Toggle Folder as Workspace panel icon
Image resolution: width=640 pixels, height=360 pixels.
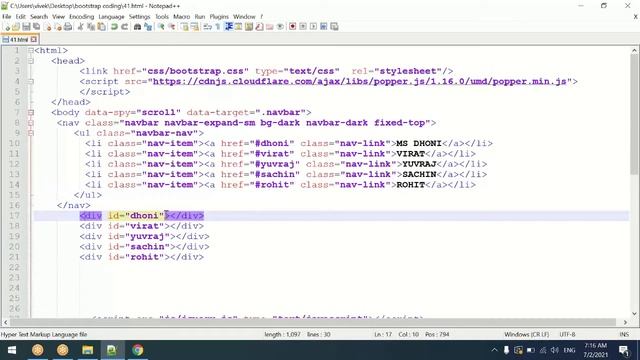click(x=269, y=27)
